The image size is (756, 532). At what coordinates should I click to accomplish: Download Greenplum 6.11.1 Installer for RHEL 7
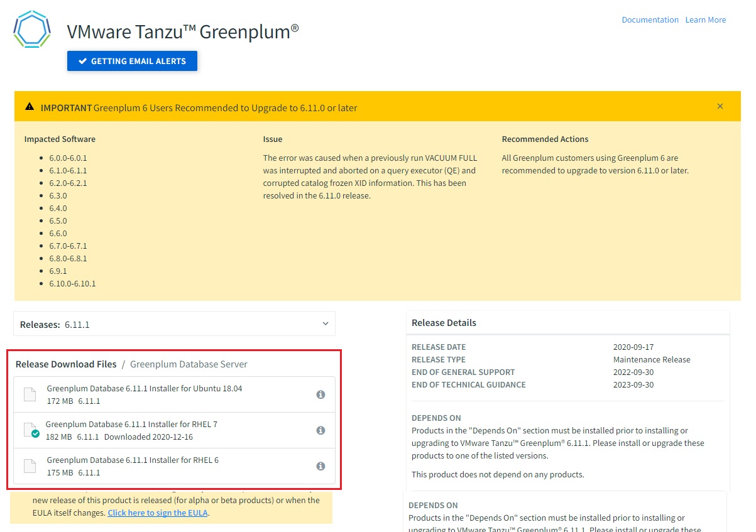tap(174, 430)
